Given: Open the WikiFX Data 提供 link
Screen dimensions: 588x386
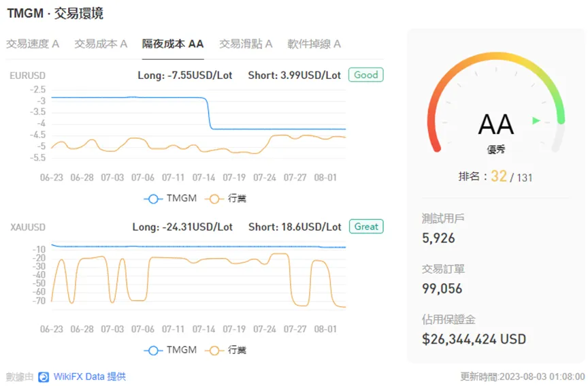Looking at the screenshot, I should coord(90,376).
